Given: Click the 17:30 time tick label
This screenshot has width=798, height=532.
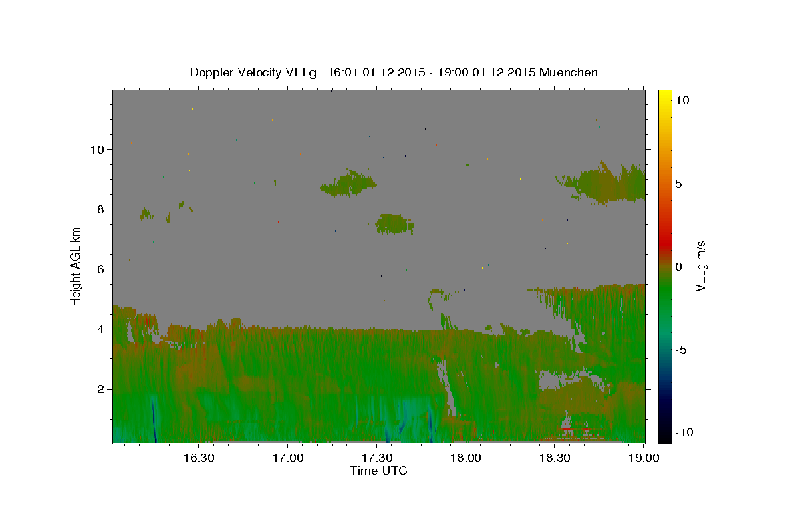Looking at the screenshot, I should point(376,458).
